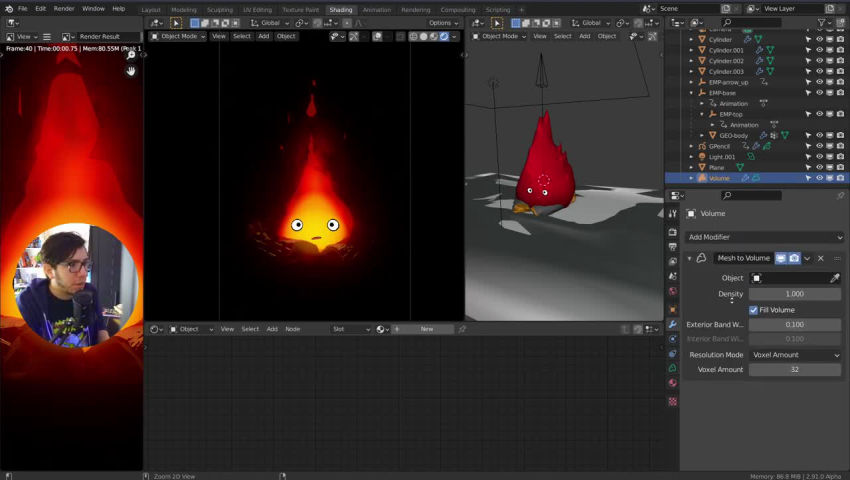The image size is (850, 480).
Task: Open the Render properties tab
Action: [x=673, y=232]
